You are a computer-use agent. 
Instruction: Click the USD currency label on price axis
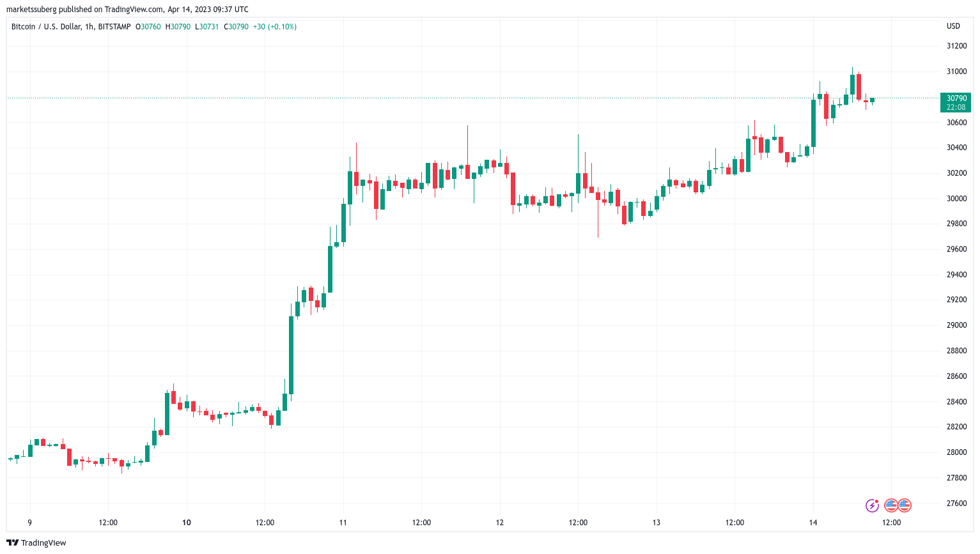tap(953, 26)
